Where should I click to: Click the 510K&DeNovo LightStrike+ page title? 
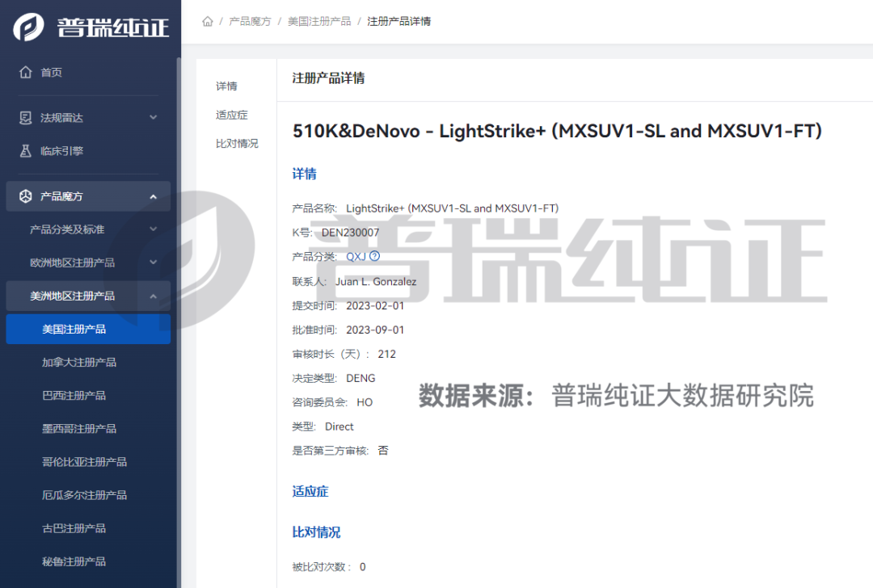click(557, 131)
